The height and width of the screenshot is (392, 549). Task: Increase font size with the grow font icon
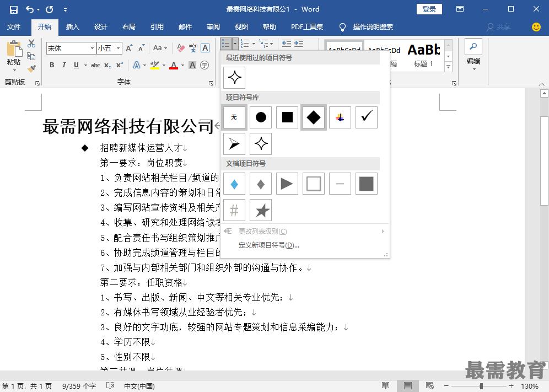point(129,48)
